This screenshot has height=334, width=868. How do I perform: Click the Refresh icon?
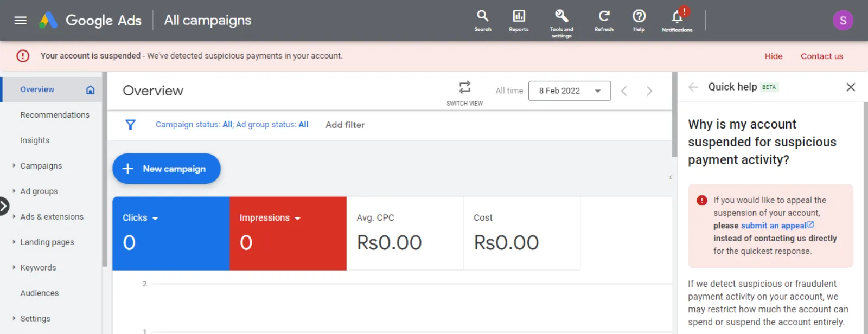[x=604, y=21]
